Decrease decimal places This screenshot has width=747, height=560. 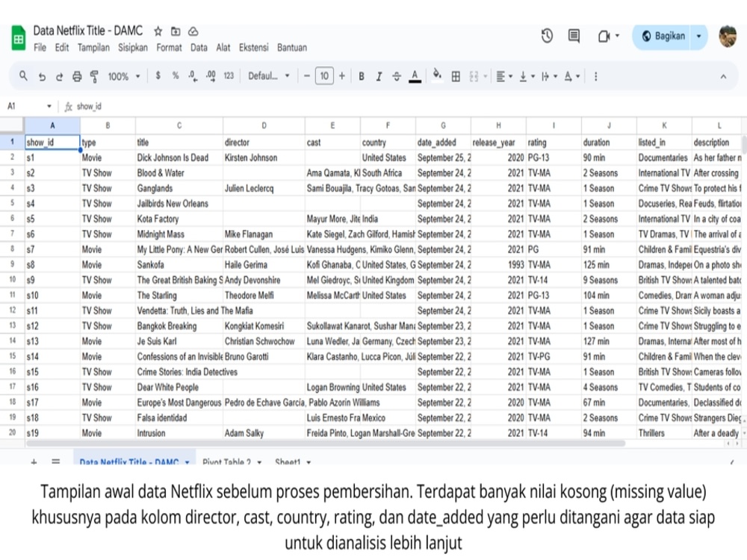pyautogui.click(x=193, y=76)
